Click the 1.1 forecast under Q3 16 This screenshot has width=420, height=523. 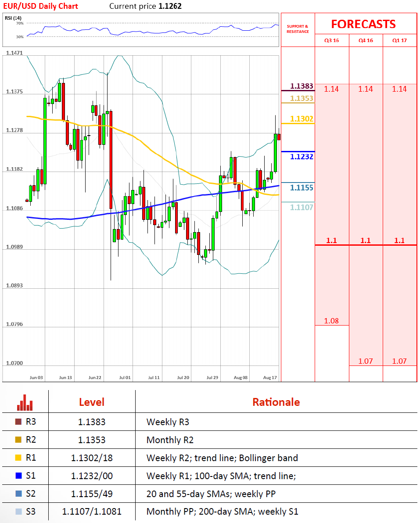331,240
